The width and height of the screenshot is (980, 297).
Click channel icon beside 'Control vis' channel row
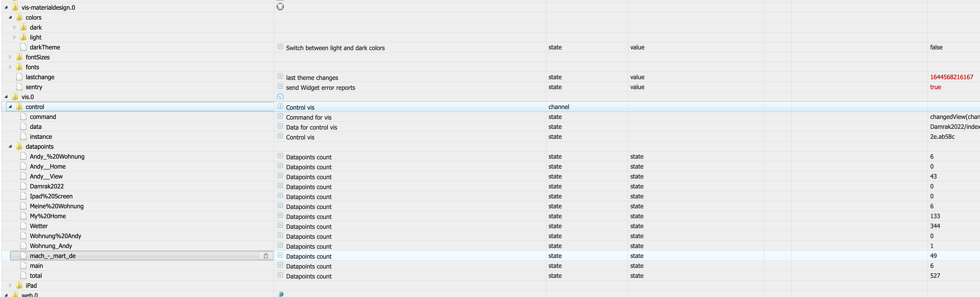(280, 106)
